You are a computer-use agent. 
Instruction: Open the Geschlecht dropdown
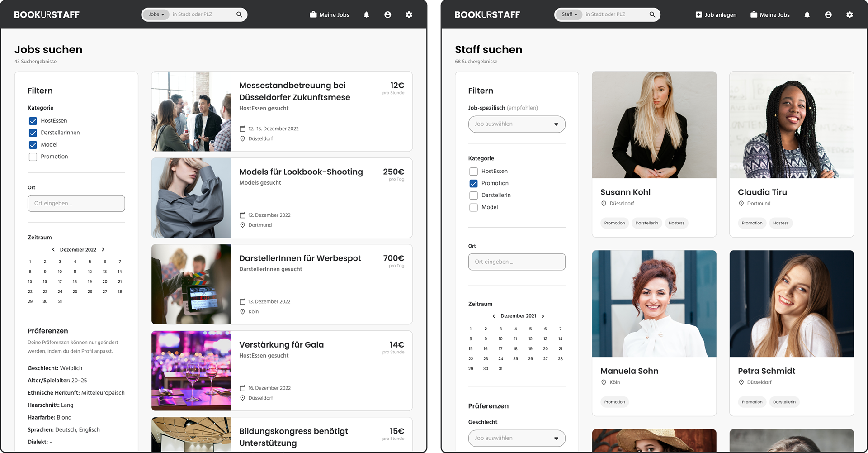tap(517, 438)
